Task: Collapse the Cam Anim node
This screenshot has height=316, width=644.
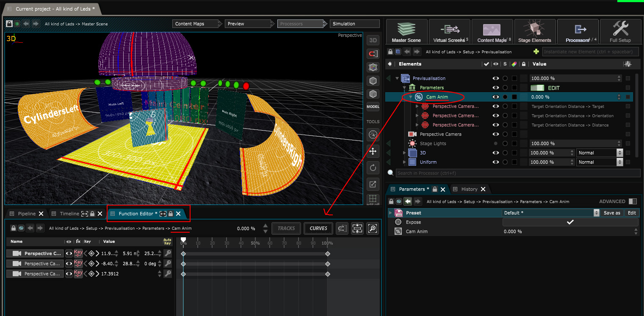Action: click(x=411, y=97)
